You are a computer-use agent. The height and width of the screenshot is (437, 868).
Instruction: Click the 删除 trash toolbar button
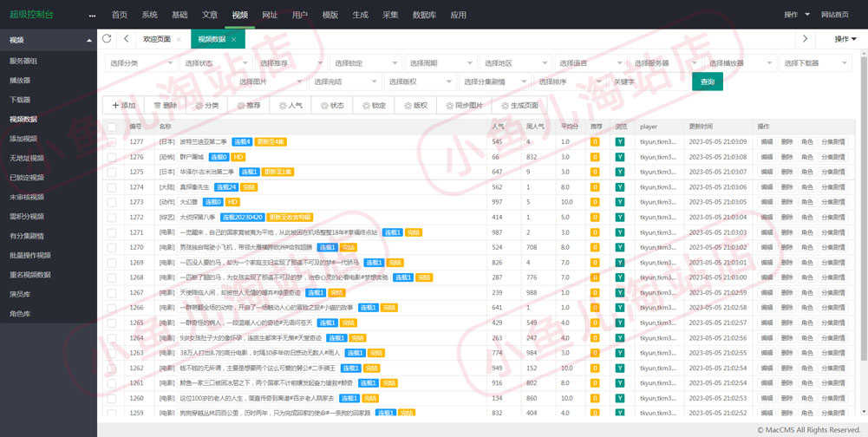[x=165, y=105]
